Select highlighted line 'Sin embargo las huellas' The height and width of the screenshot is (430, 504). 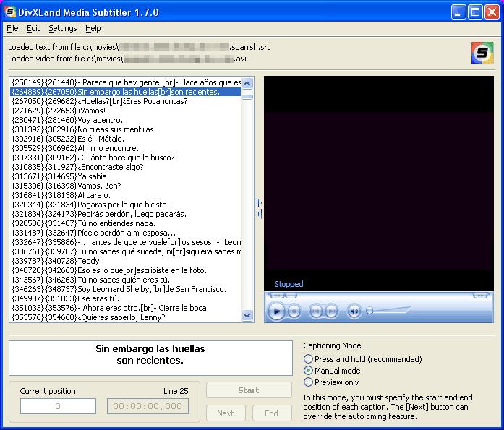point(126,92)
